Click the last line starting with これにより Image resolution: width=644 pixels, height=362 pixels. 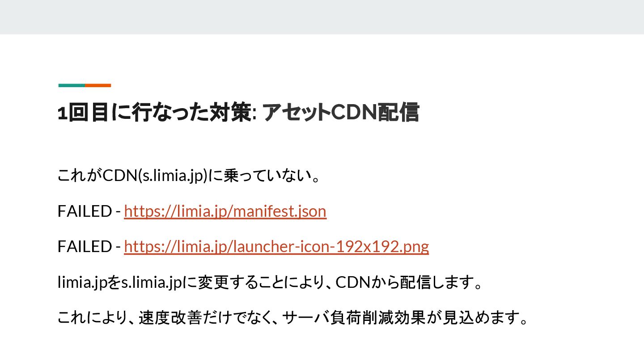[x=294, y=318]
